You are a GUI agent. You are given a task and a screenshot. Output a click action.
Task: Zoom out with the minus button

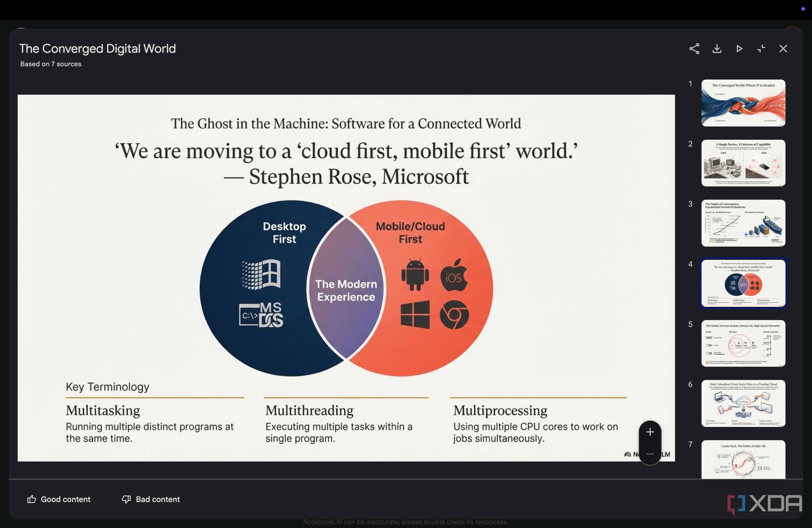pyautogui.click(x=650, y=454)
